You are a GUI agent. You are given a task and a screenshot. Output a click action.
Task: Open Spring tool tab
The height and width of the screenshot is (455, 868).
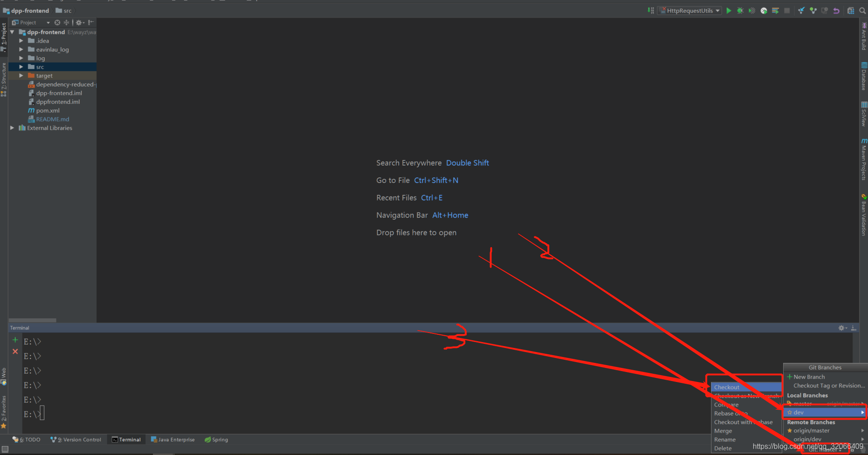point(216,440)
